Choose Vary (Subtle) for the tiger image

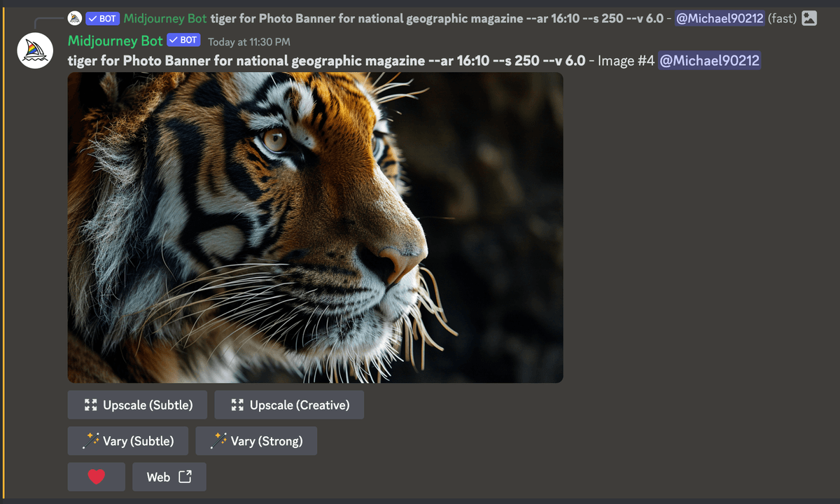pyautogui.click(x=128, y=441)
